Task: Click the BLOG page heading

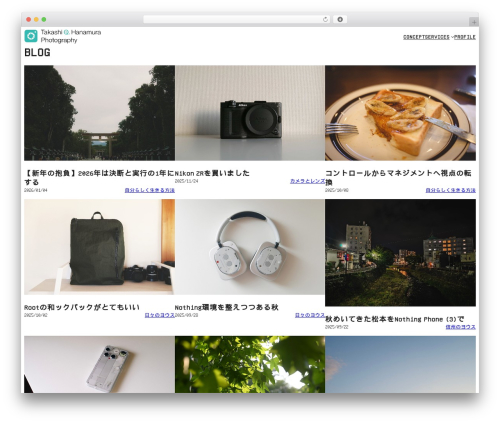Action: 37,52
